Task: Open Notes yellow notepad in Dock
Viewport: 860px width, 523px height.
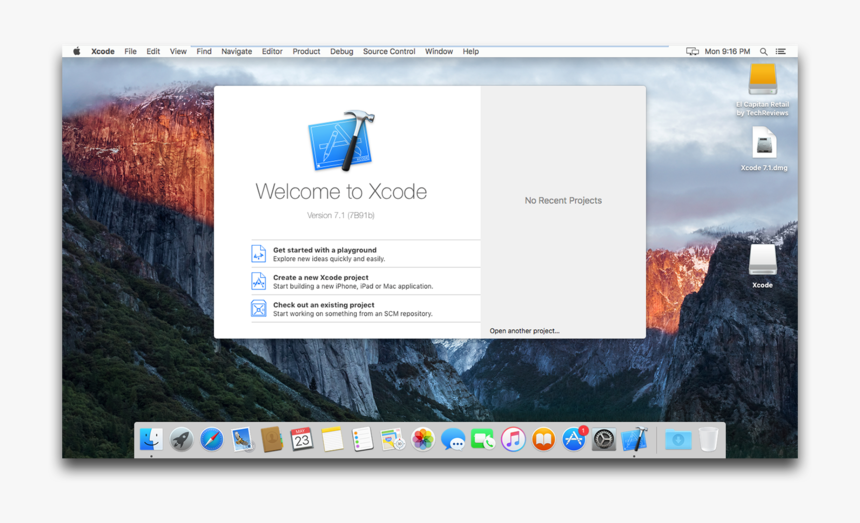Action: pos(332,439)
